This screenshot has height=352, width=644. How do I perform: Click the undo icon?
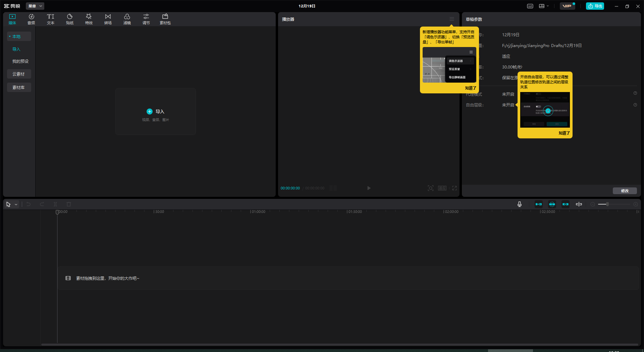coord(29,204)
